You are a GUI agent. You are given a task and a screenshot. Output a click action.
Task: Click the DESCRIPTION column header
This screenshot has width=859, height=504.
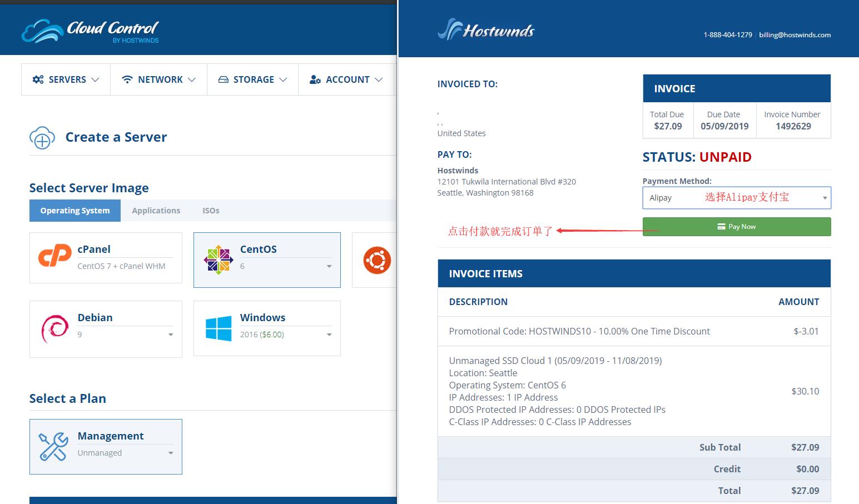pyautogui.click(x=478, y=302)
